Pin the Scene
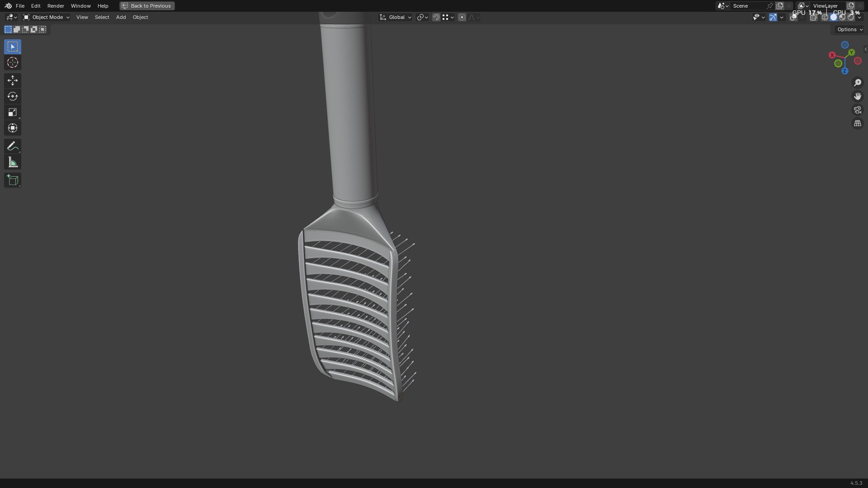The width and height of the screenshot is (868, 488). pos(769,6)
